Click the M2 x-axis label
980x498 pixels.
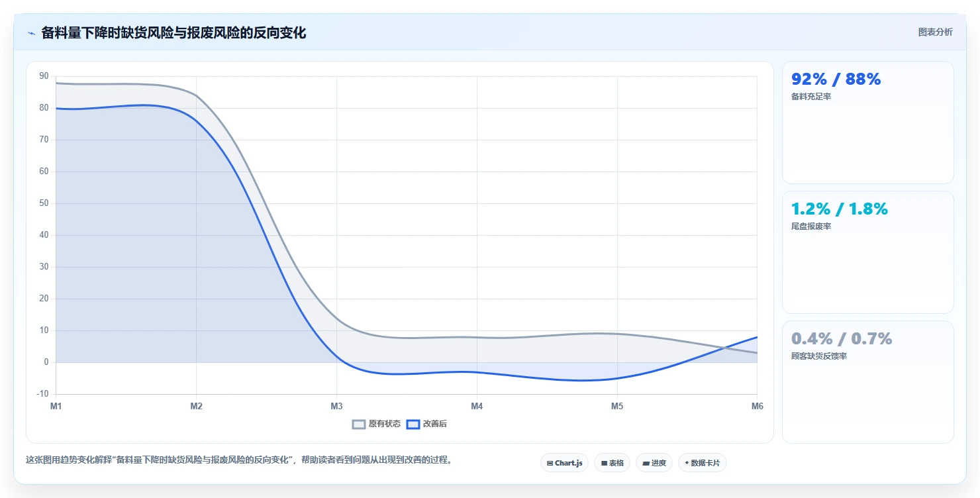pos(196,406)
